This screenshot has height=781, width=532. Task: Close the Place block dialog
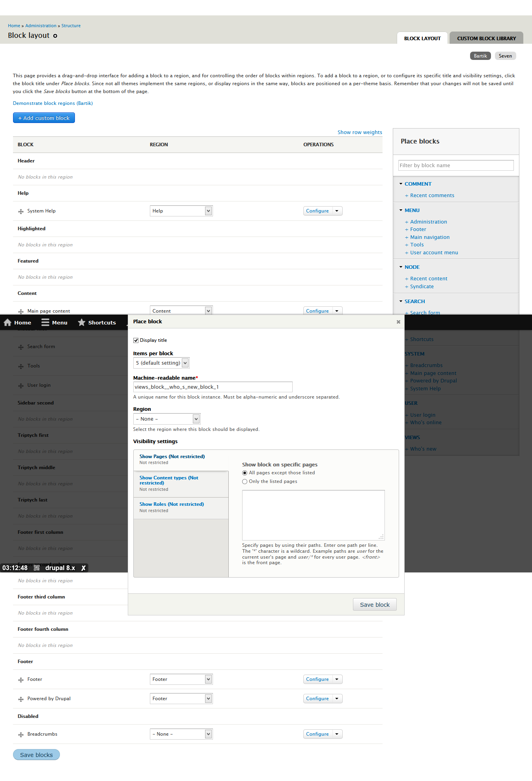(x=398, y=322)
